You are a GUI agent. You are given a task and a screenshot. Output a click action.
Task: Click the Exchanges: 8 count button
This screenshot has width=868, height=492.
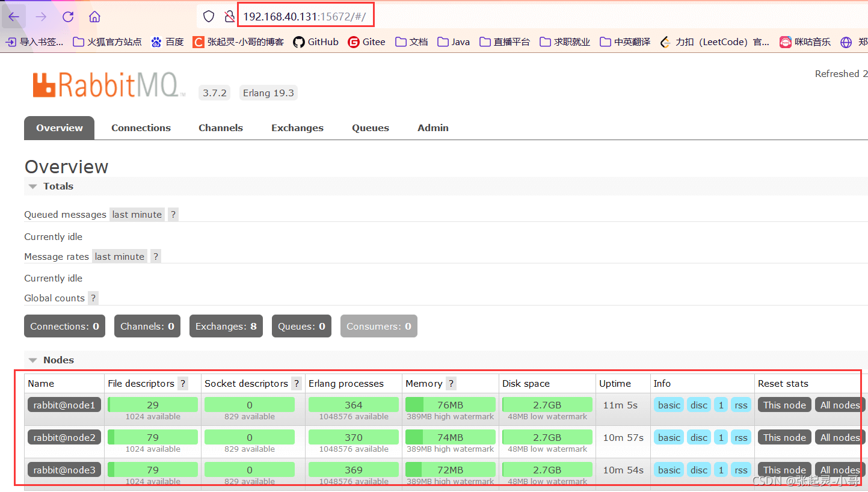tap(226, 327)
